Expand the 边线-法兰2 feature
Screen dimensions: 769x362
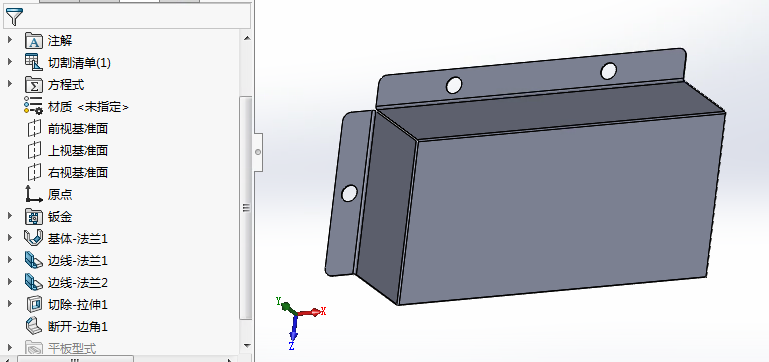9,282
